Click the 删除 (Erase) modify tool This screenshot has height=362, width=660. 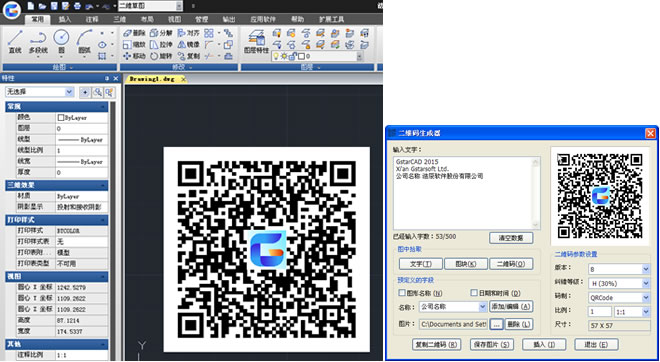click(134, 33)
